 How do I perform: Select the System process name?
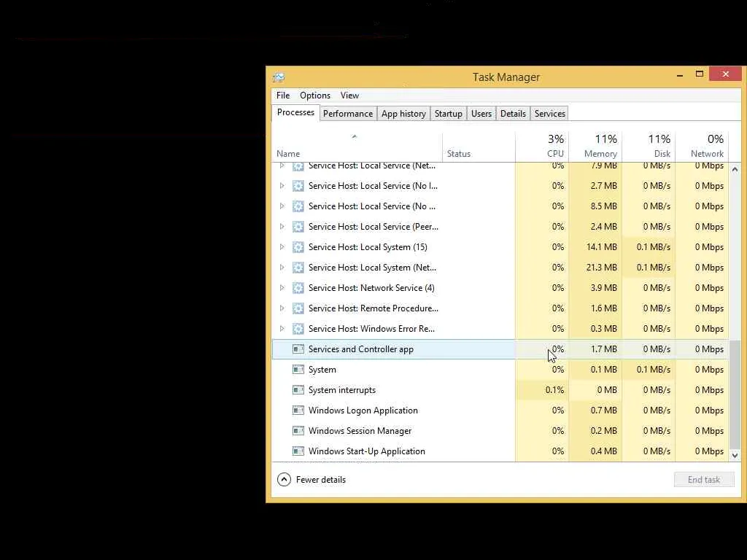[322, 370]
